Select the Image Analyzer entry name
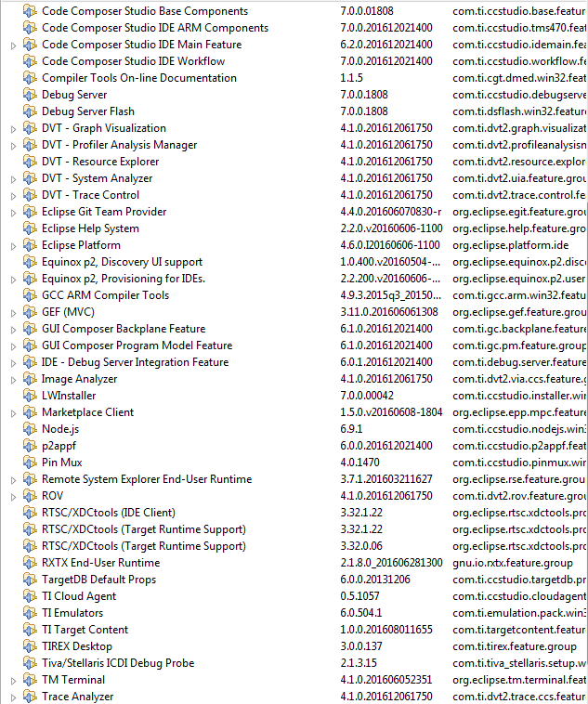The width and height of the screenshot is (588, 704). (x=80, y=379)
